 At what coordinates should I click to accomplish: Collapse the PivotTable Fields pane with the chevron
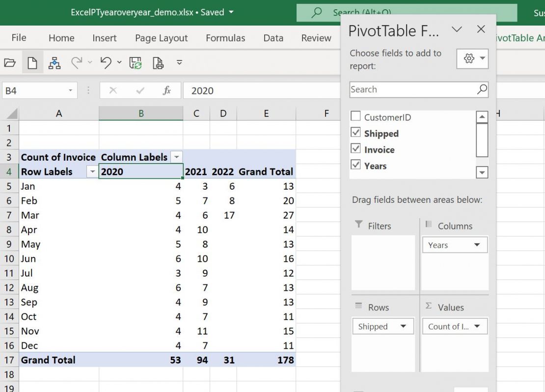pyautogui.click(x=457, y=30)
